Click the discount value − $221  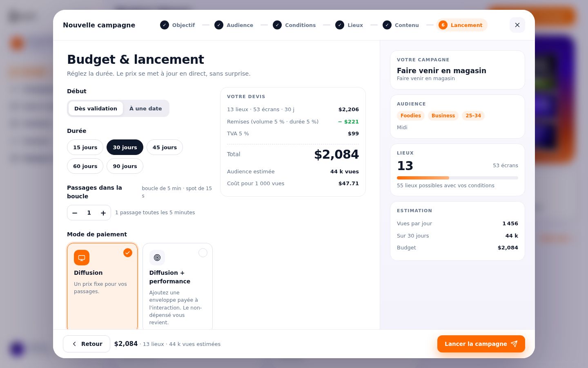[348, 121]
